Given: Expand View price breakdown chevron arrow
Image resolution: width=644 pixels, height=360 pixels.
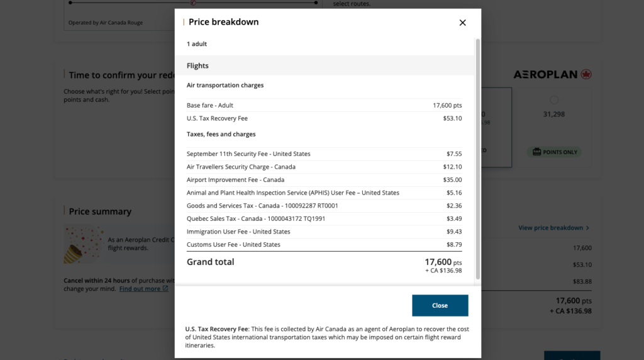Looking at the screenshot, I should (x=587, y=228).
